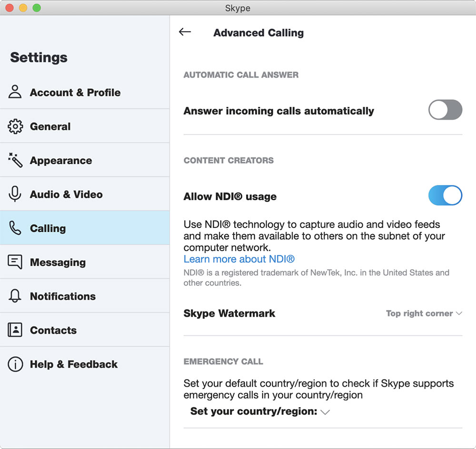Click CONTENT CREATORS section header

pyautogui.click(x=228, y=160)
